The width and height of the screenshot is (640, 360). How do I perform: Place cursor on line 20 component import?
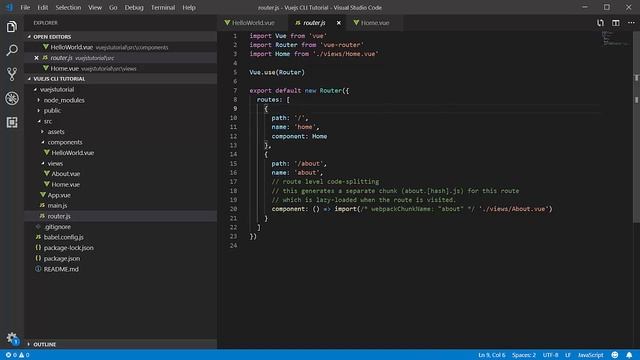412,209
